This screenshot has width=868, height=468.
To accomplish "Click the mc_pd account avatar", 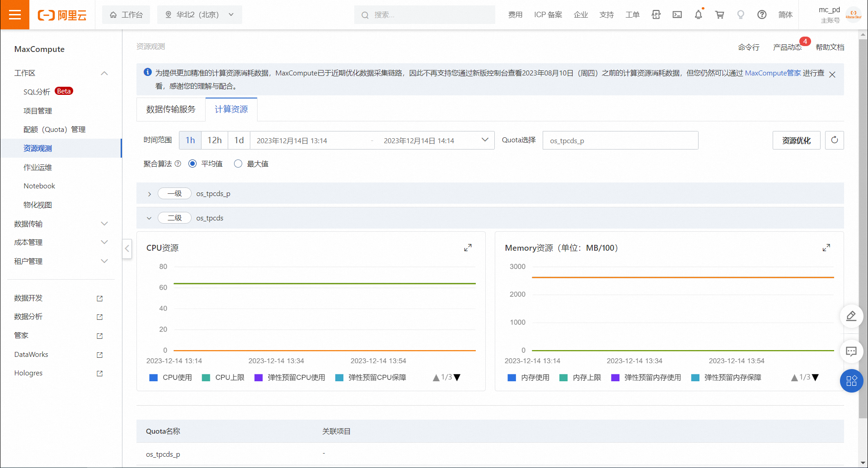I will pyautogui.click(x=854, y=15).
